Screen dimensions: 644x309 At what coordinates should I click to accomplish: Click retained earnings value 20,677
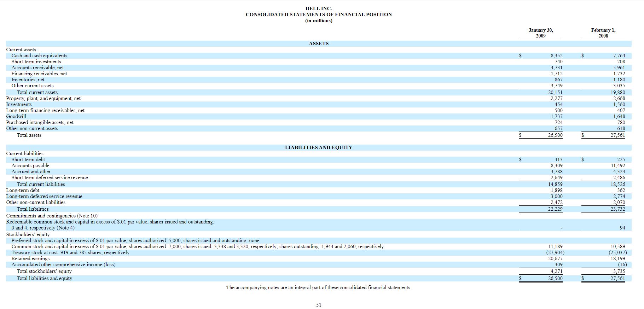(555, 258)
